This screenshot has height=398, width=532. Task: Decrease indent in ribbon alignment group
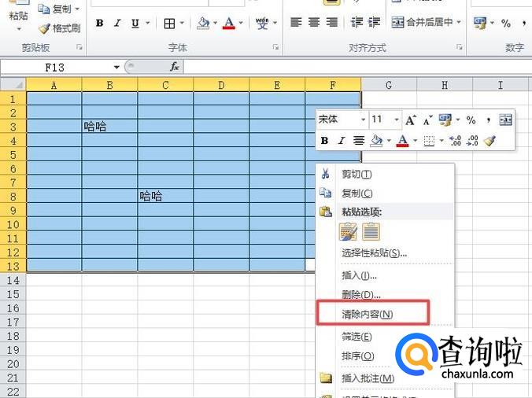click(x=357, y=22)
